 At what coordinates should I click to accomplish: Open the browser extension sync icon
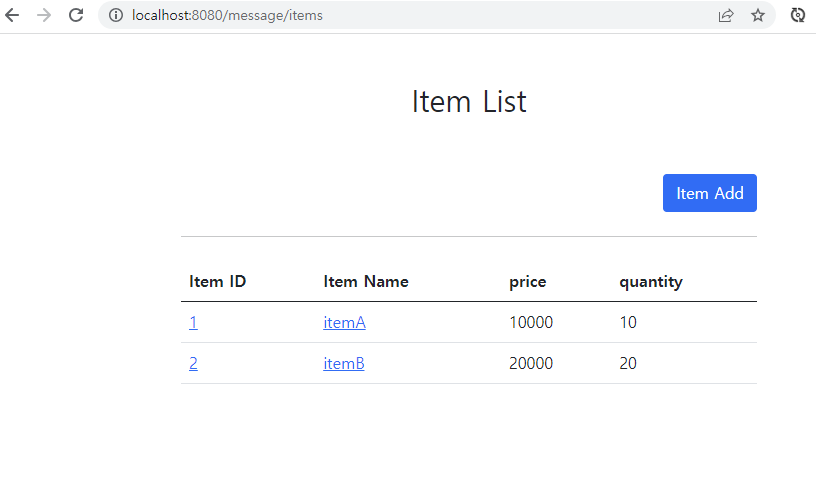coord(798,15)
